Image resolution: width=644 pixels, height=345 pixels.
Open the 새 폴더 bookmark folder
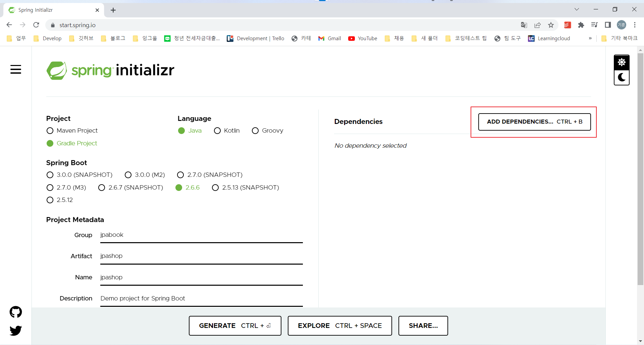point(425,39)
